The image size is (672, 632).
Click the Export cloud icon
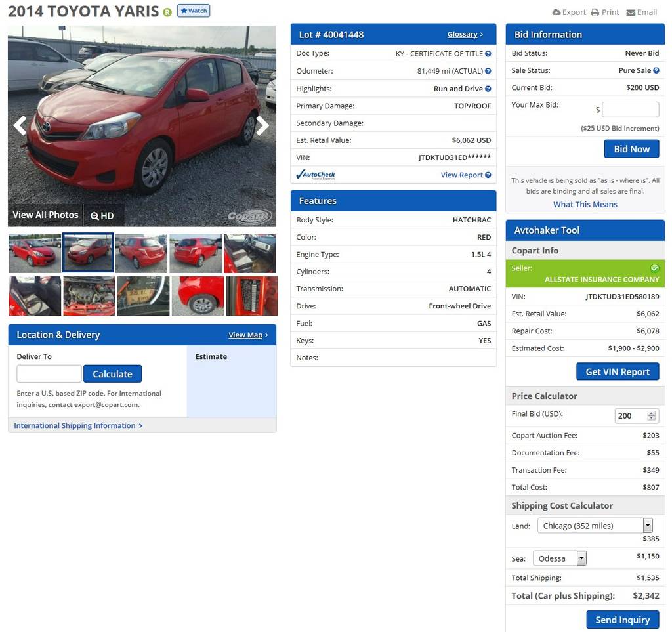[x=556, y=12]
